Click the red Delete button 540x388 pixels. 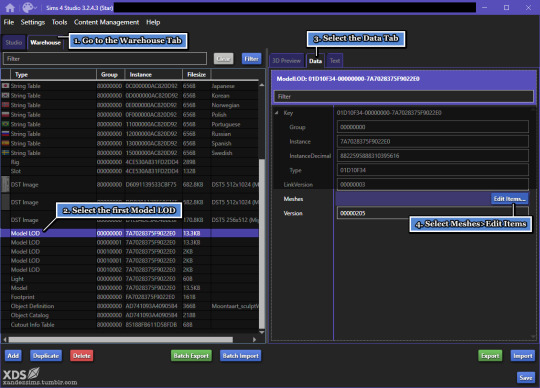pyautogui.click(x=82, y=355)
